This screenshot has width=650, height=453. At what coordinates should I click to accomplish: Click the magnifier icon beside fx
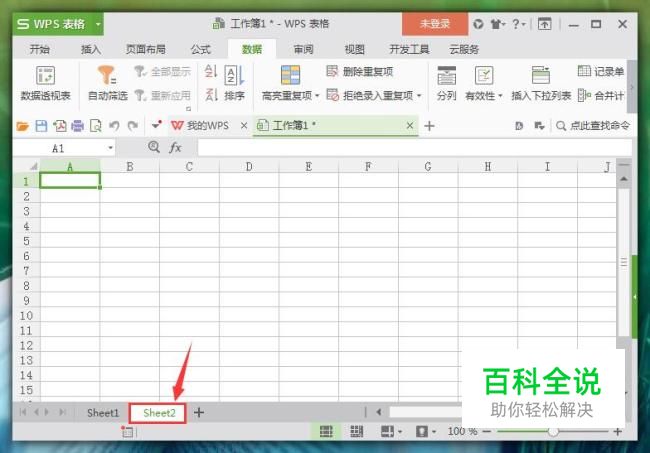click(154, 147)
